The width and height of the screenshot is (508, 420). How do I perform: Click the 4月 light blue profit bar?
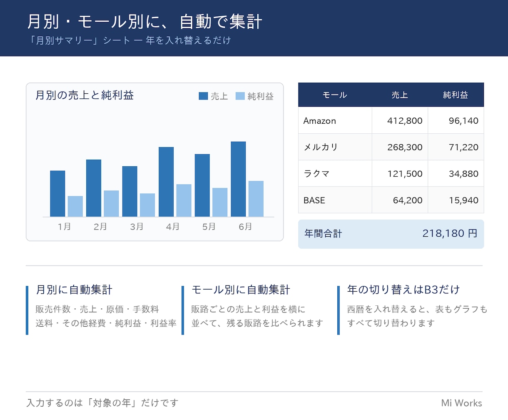184,200
